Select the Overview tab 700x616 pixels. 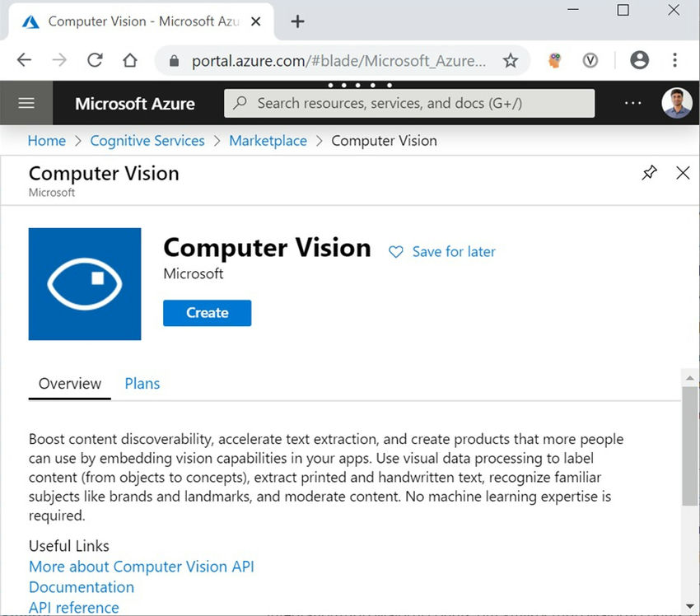click(69, 384)
